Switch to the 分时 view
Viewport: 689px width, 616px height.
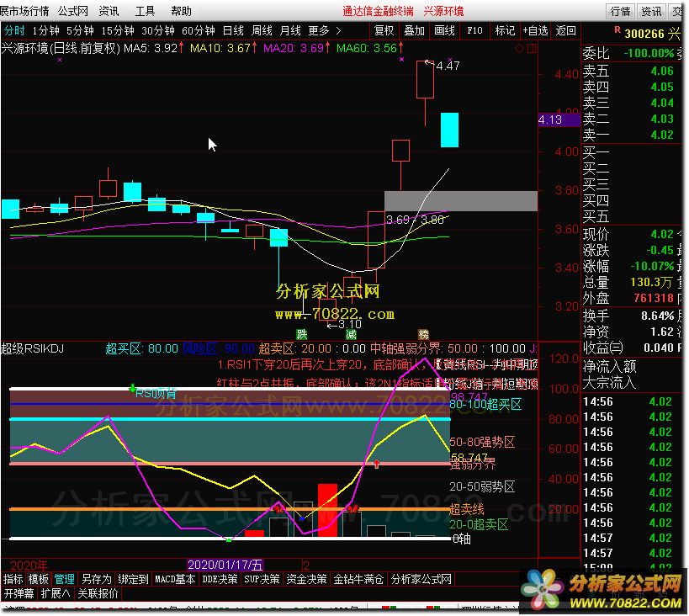point(14,31)
